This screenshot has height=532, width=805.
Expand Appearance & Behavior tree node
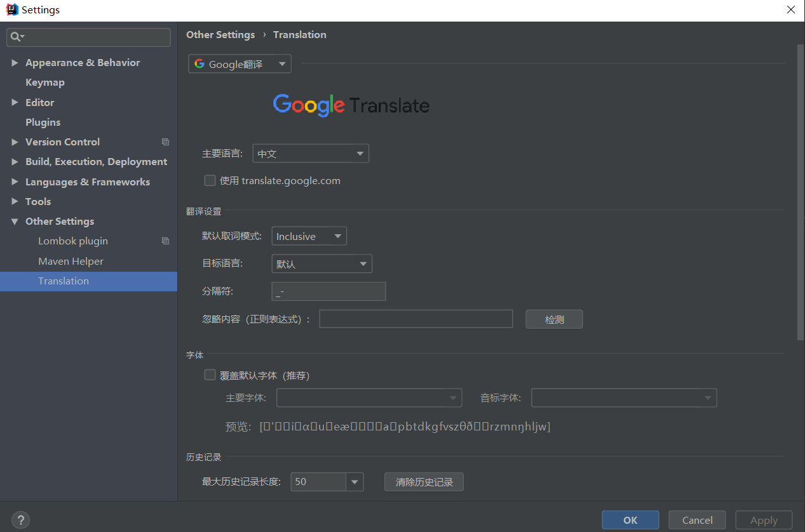[x=15, y=63]
